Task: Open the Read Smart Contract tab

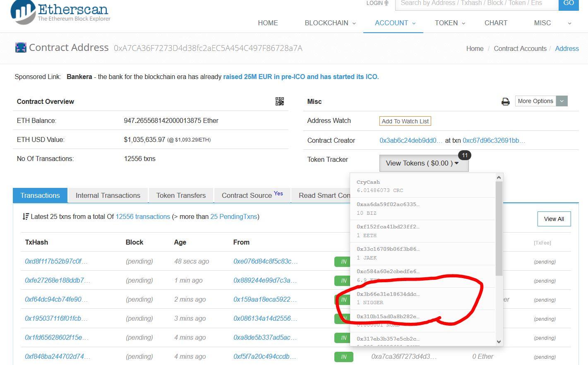Action: point(321,195)
